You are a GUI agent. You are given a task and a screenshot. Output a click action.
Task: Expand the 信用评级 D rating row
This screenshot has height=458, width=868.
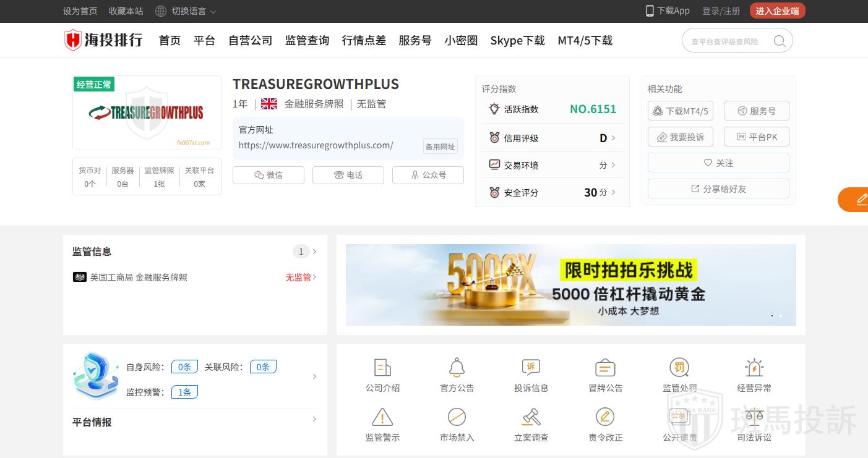pos(612,138)
